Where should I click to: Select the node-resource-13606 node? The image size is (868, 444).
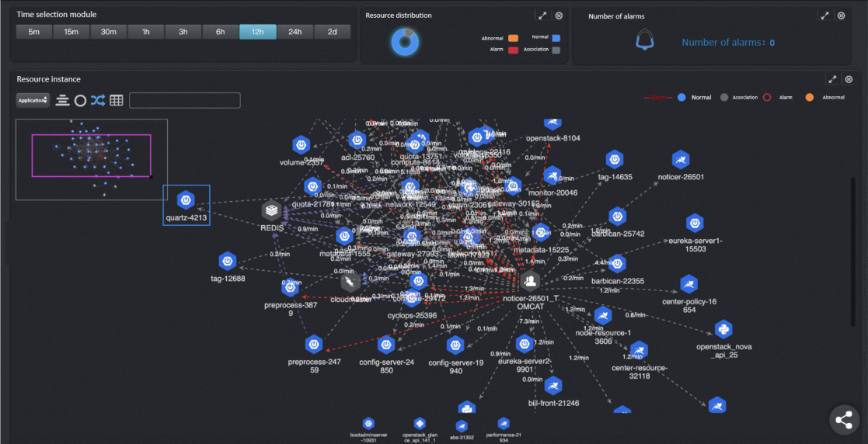tap(603, 316)
